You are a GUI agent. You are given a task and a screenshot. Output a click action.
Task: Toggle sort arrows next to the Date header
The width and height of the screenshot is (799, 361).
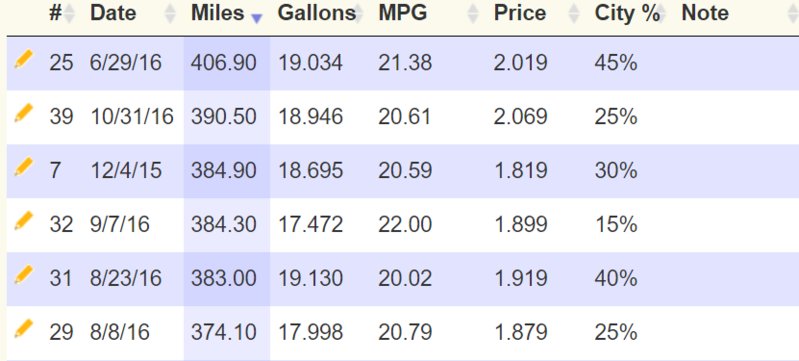(171, 14)
